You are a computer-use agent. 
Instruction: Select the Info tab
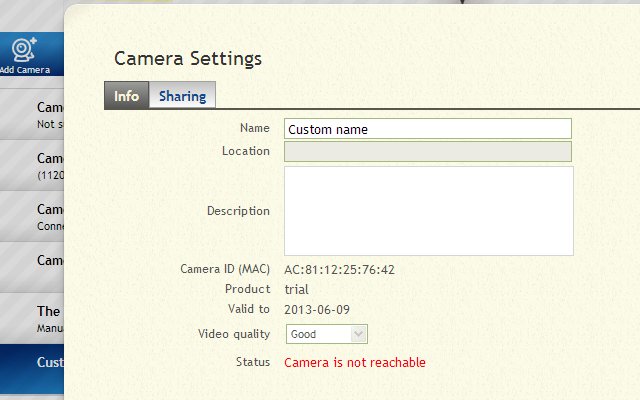[x=126, y=96]
